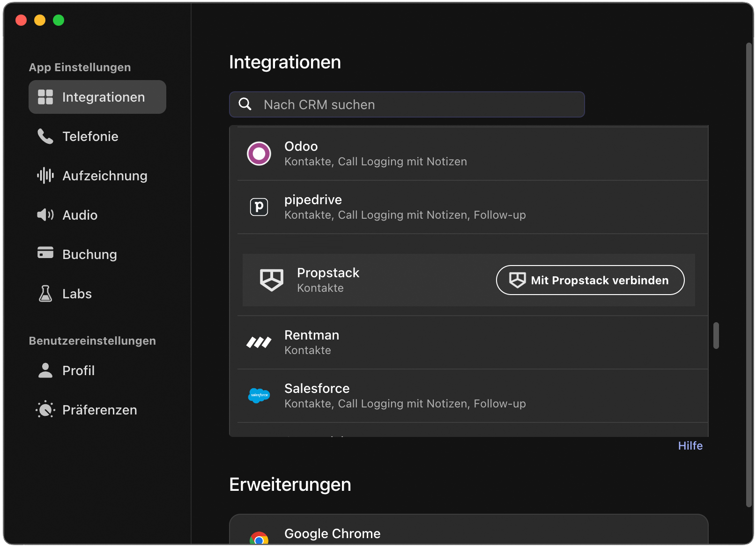This screenshot has width=756, height=547.
Task: Click Salesforce's Call Logging, Follow-up description
Action: coord(405,404)
